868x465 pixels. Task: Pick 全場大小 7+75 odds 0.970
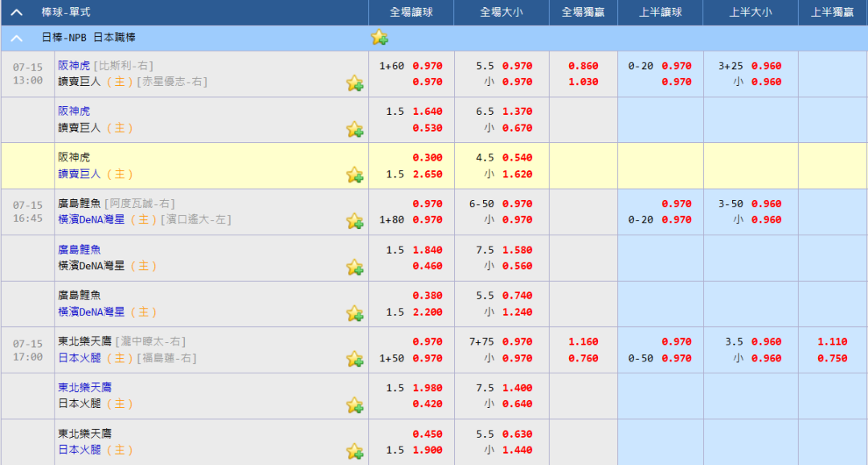[518, 342]
